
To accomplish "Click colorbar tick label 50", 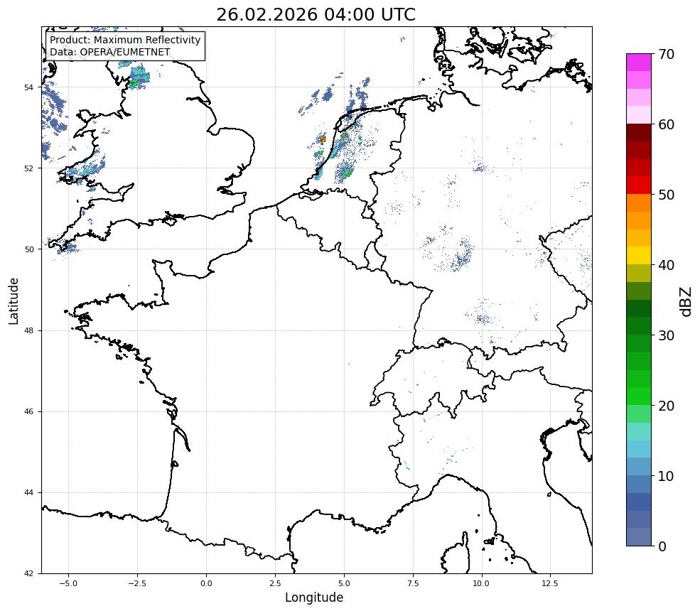I will point(666,195).
